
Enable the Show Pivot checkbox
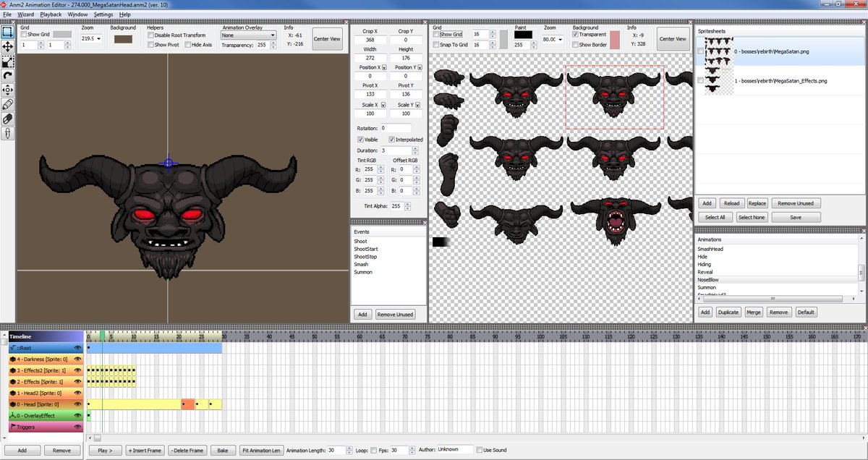click(x=150, y=45)
